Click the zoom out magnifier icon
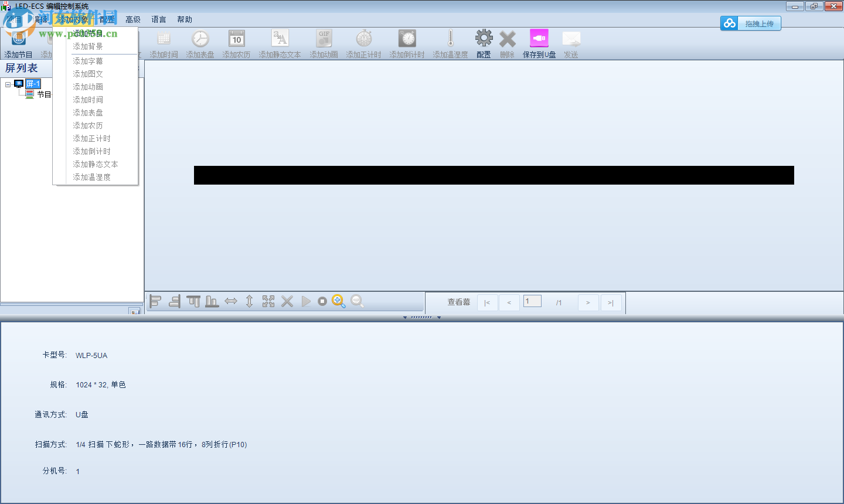 [357, 301]
